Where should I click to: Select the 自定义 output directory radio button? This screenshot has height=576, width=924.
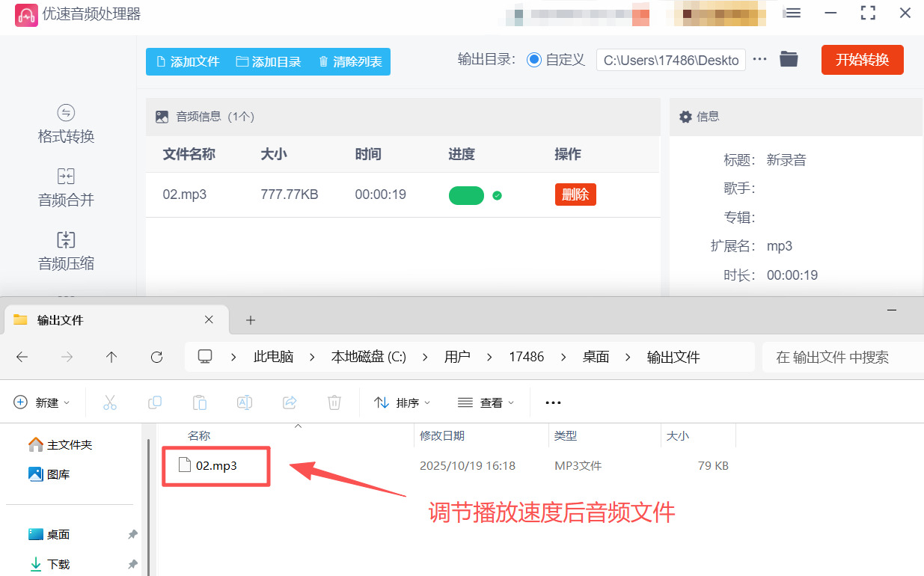pyautogui.click(x=534, y=60)
